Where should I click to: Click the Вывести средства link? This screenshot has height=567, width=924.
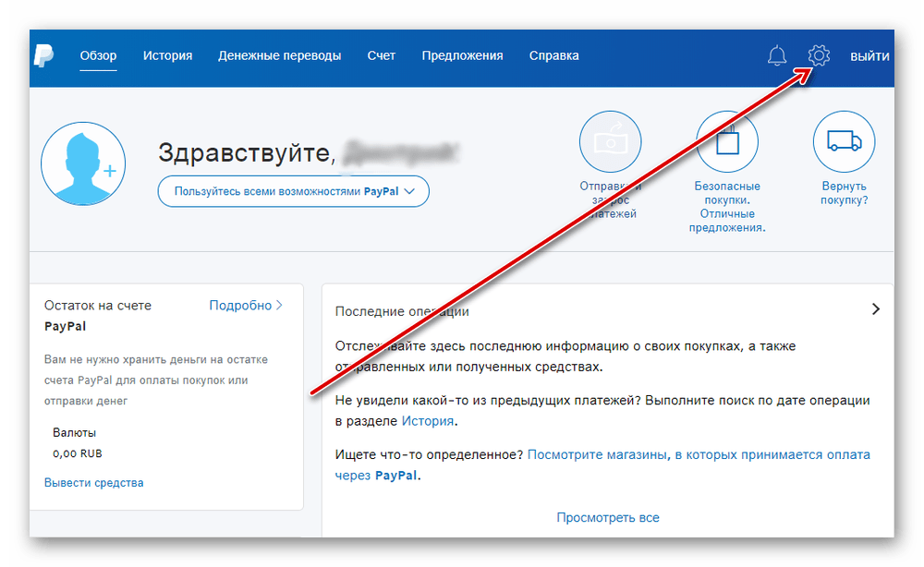coord(93,483)
